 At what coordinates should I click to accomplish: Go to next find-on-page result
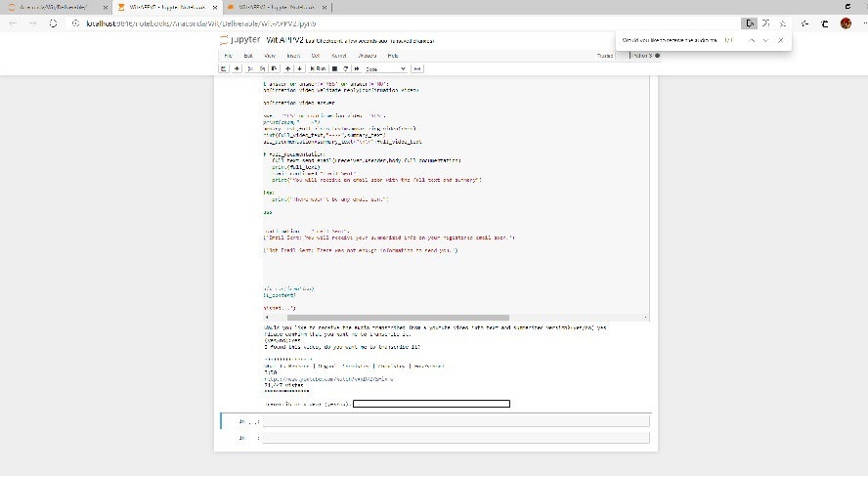point(765,40)
